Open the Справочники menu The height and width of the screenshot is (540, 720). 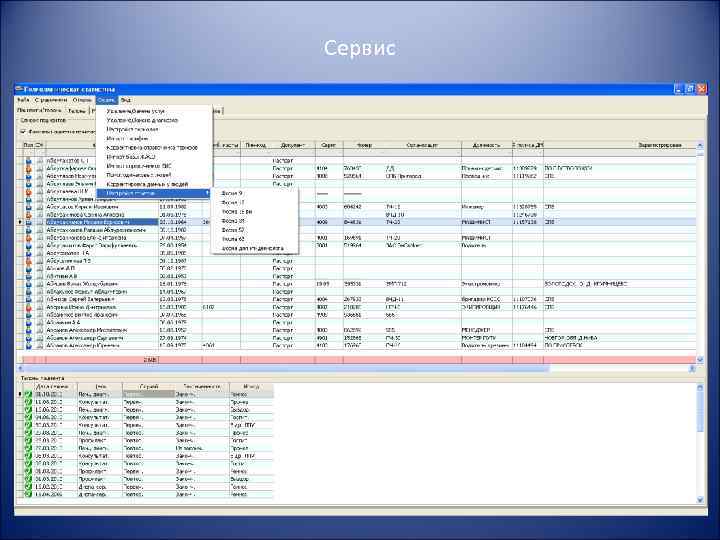click(51, 100)
